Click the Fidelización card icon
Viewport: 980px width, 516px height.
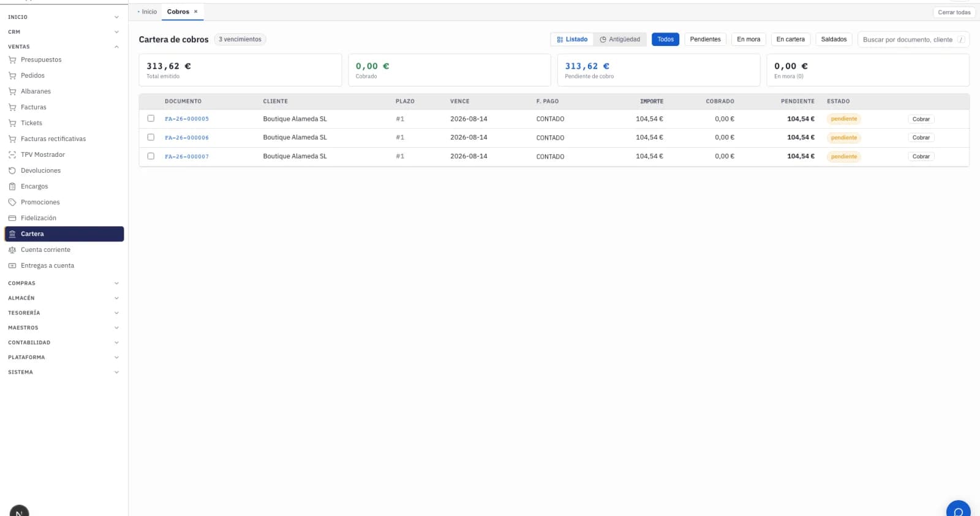[12, 218]
